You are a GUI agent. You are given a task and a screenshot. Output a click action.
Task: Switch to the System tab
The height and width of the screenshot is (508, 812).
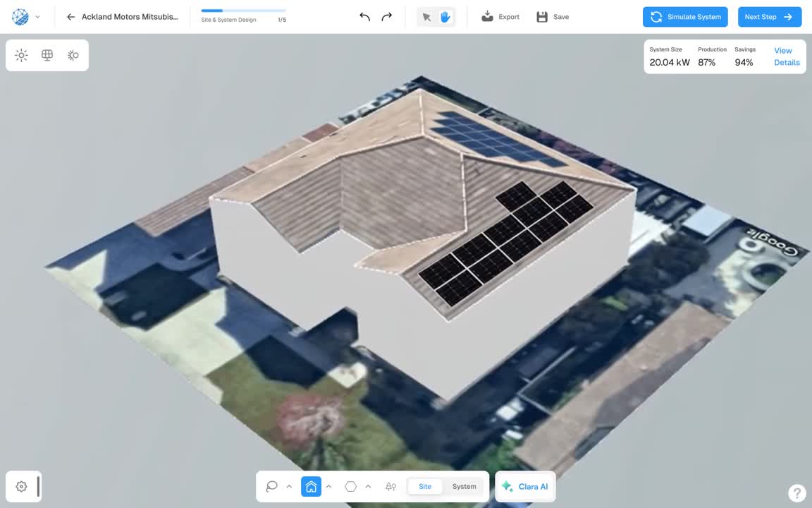coord(464,487)
